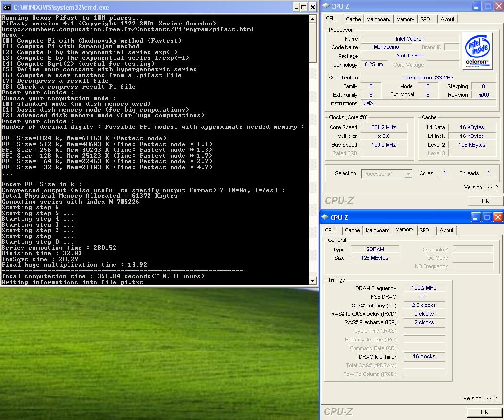Switch to Memory tab in top CPU-Z window
Viewport: 504px width, 420px height.
(405, 19)
